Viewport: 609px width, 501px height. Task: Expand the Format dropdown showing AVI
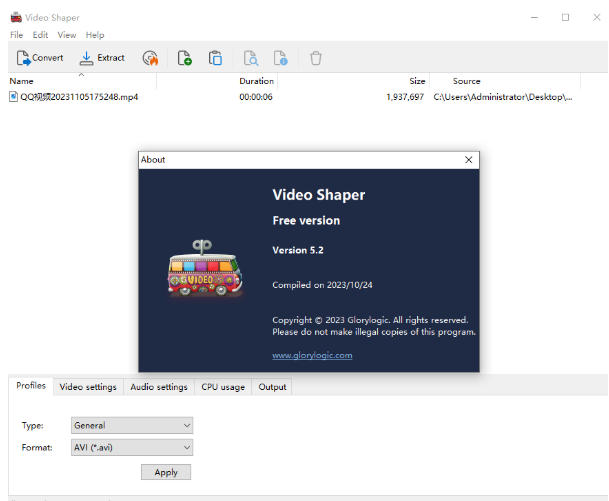click(x=132, y=447)
